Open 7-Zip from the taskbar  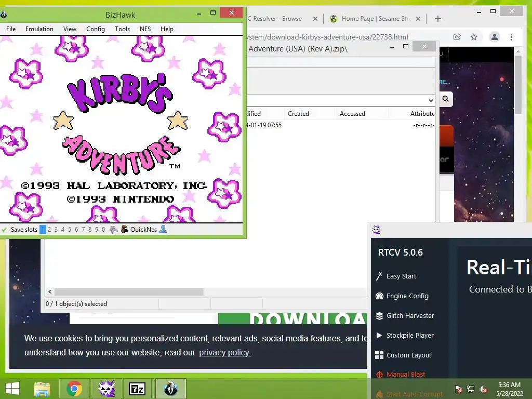(137, 389)
